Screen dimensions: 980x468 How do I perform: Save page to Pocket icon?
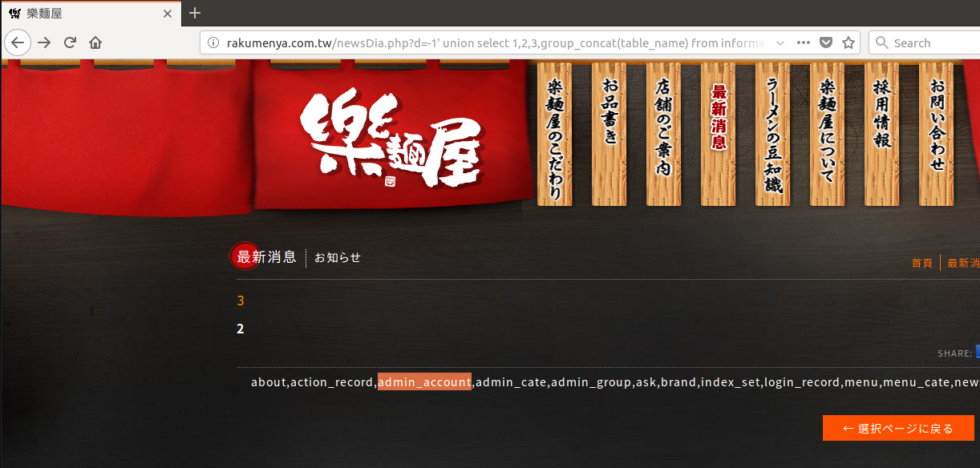[826, 43]
